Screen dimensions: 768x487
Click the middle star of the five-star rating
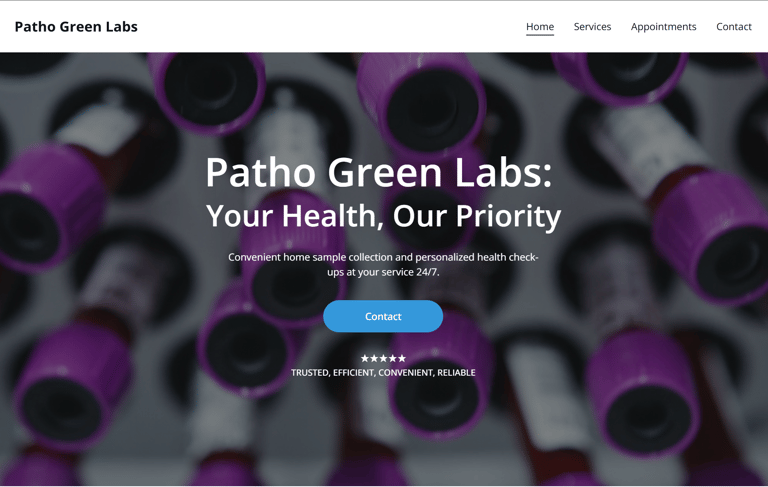(x=383, y=359)
